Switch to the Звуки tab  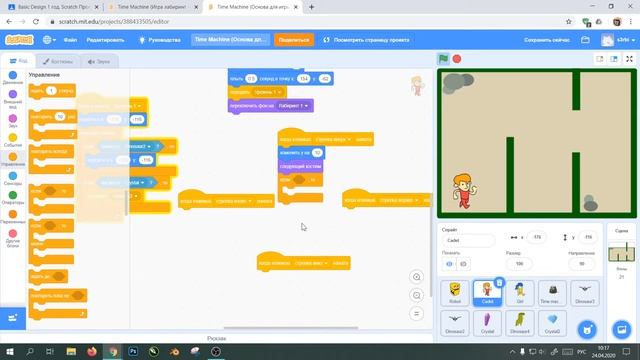[x=99, y=62]
